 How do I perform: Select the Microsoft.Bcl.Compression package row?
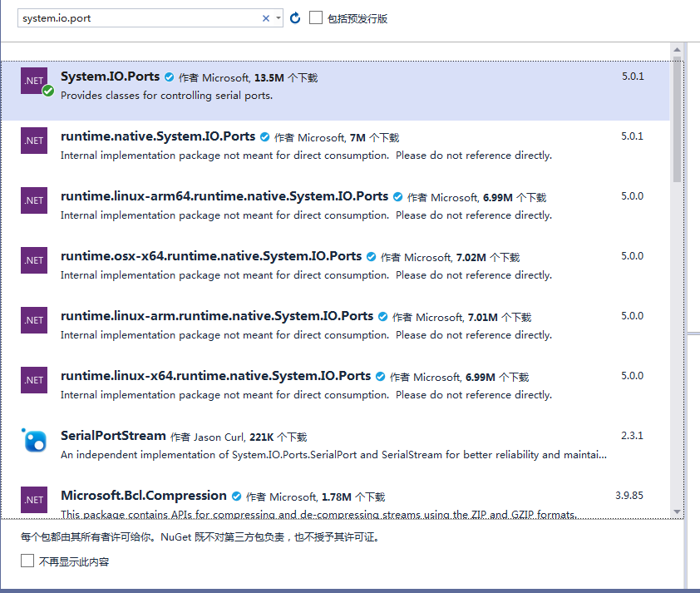tap(333, 500)
